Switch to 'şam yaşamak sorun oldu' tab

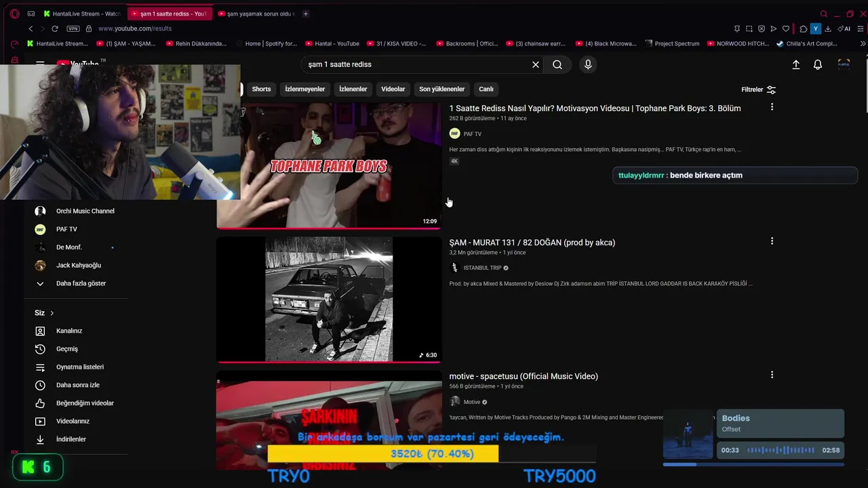[x=255, y=14]
